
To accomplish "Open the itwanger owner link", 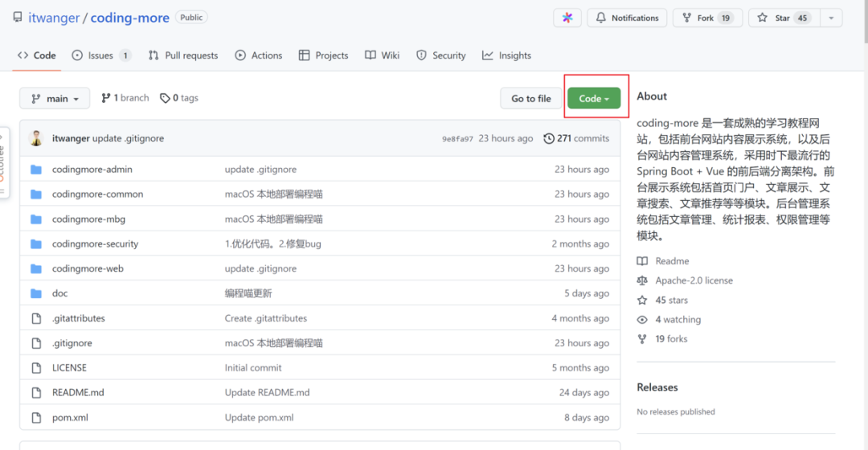I will click(x=54, y=18).
